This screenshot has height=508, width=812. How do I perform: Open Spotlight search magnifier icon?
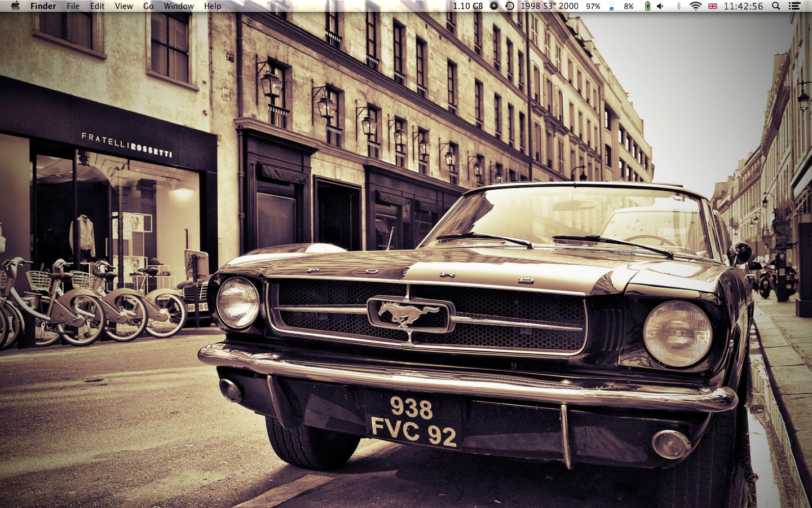(x=776, y=6)
